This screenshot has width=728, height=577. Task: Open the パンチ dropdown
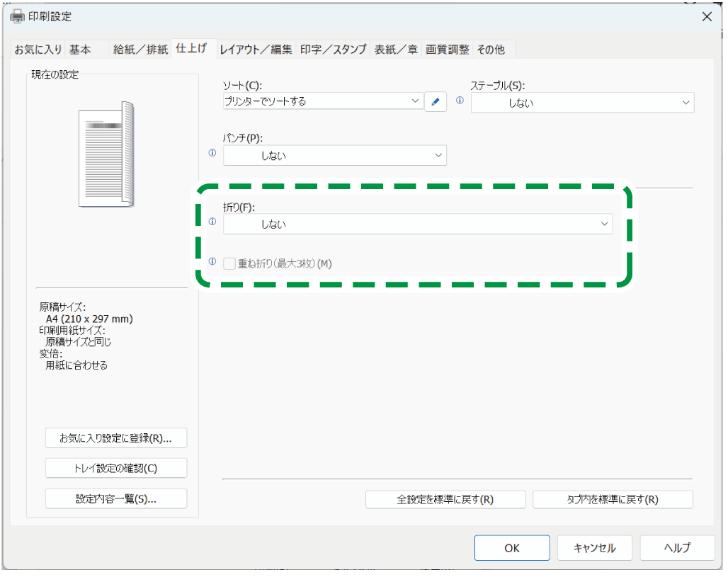[x=334, y=155]
